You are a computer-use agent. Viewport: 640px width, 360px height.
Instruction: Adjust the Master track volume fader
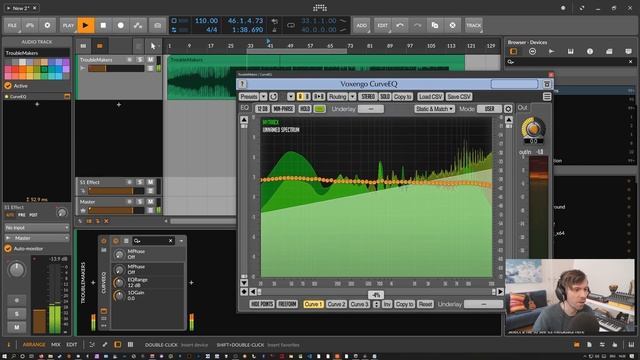[116, 211]
